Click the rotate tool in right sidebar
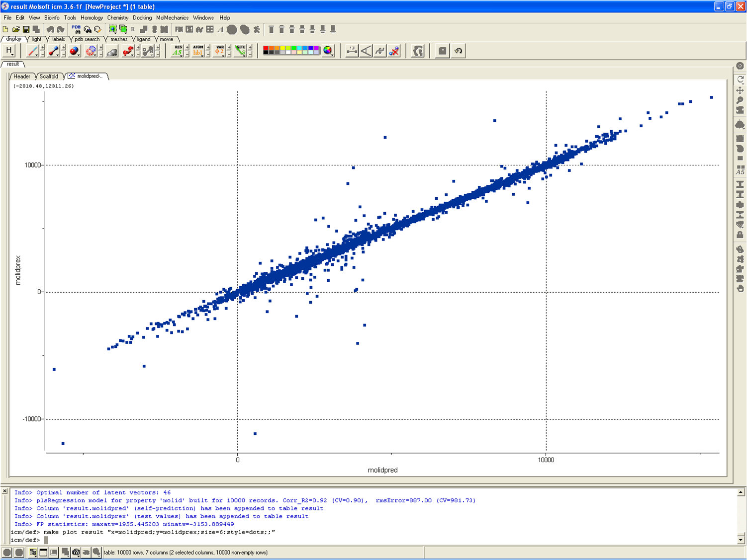 pos(740,80)
